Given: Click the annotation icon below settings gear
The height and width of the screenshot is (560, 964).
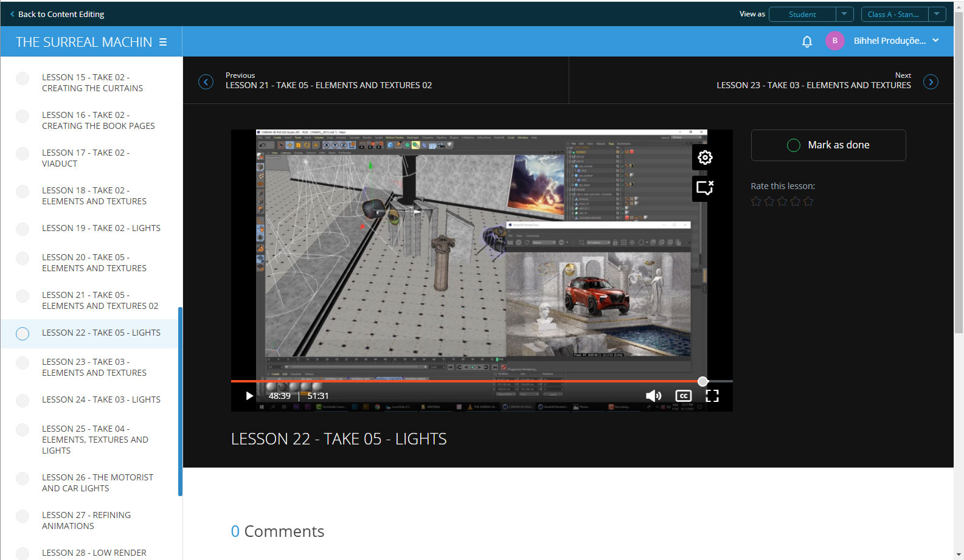Looking at the screenshot, I should (705, 188).
